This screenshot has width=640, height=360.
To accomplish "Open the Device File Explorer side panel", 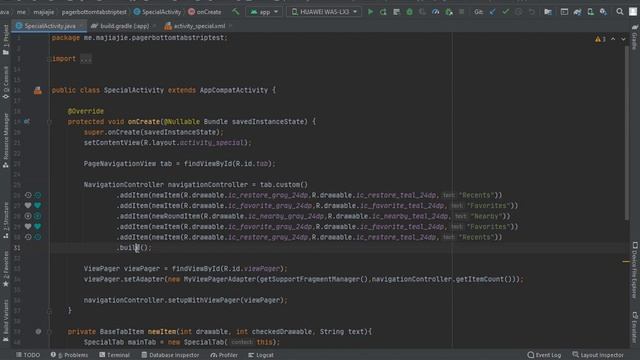I will [635, 270].
